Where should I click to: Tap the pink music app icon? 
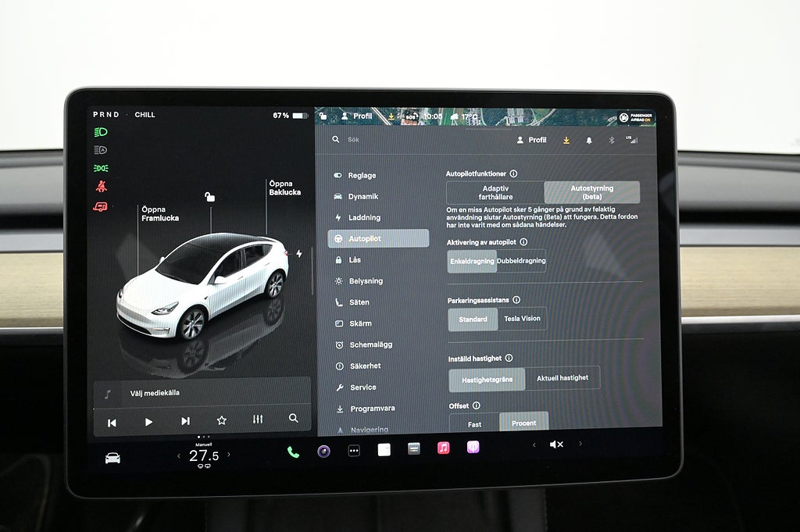click(x=443, y=448)
